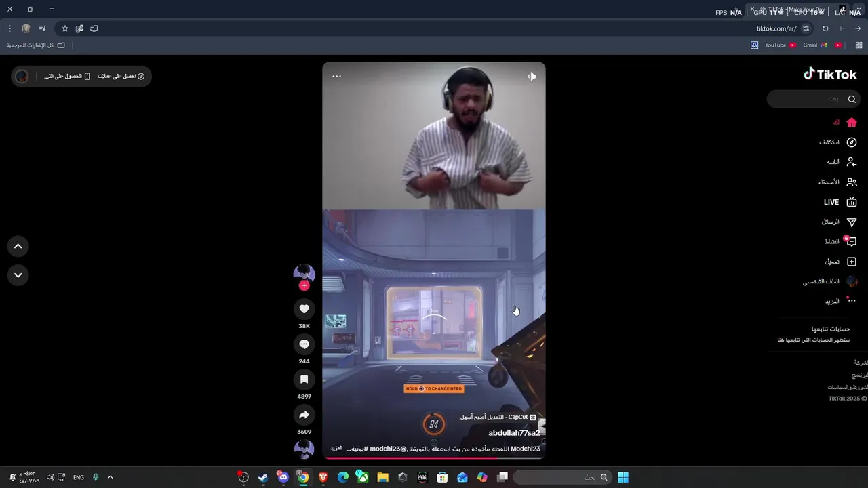Go to the previous video with the up chevron
Screen dimensions: 868x488
[18, 247]
